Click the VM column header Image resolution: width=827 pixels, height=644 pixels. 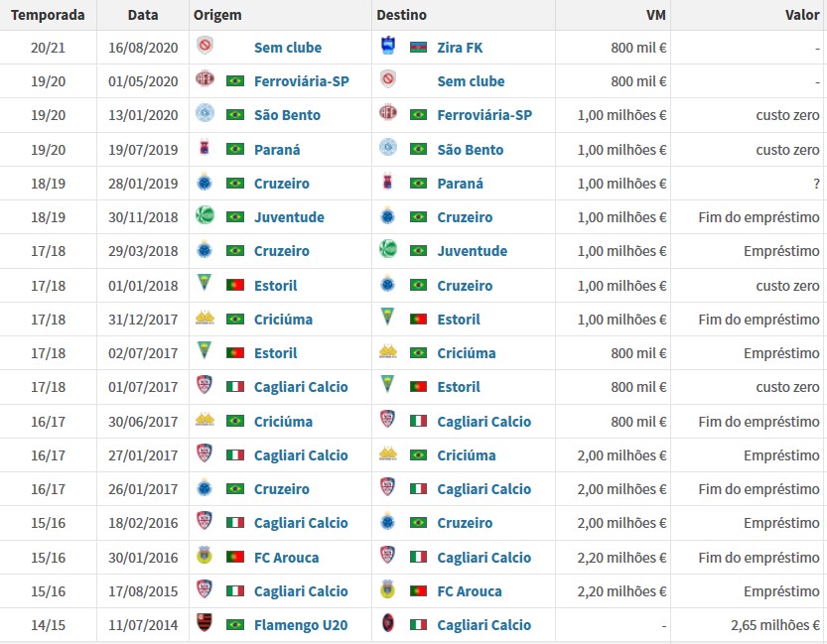[654, 15]
